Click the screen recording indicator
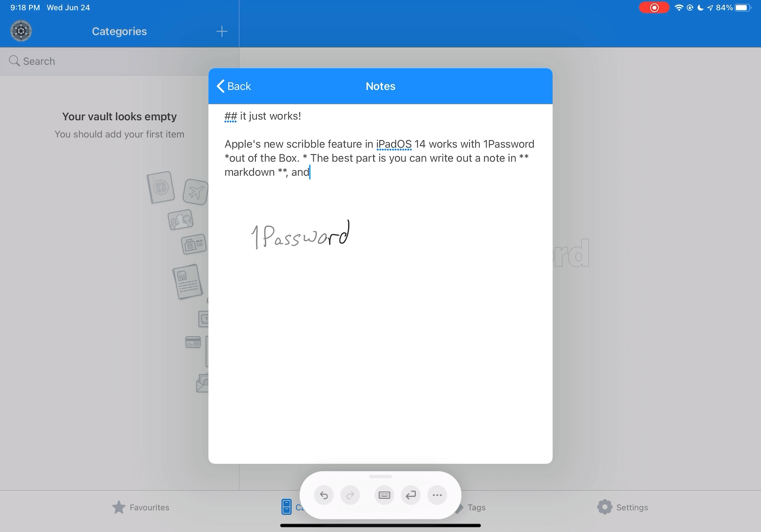 [654, 8]
